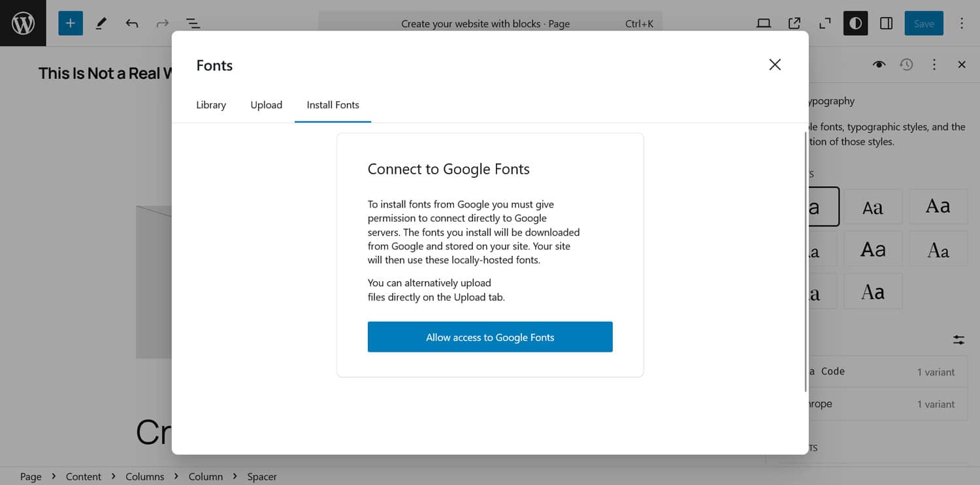Viewport: 980px width, 485px height.
Task: Click the Column breadcrumb
Action: coord(206,477)
